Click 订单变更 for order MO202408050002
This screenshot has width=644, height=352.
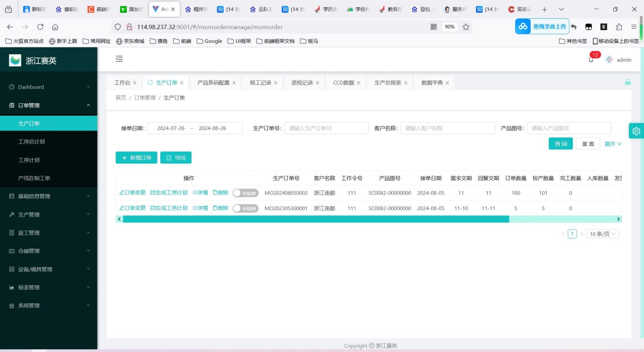pos(132,193)
